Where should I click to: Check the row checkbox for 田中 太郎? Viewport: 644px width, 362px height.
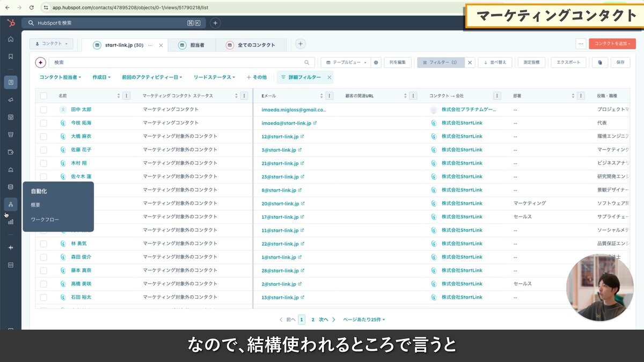coord(43,109)
